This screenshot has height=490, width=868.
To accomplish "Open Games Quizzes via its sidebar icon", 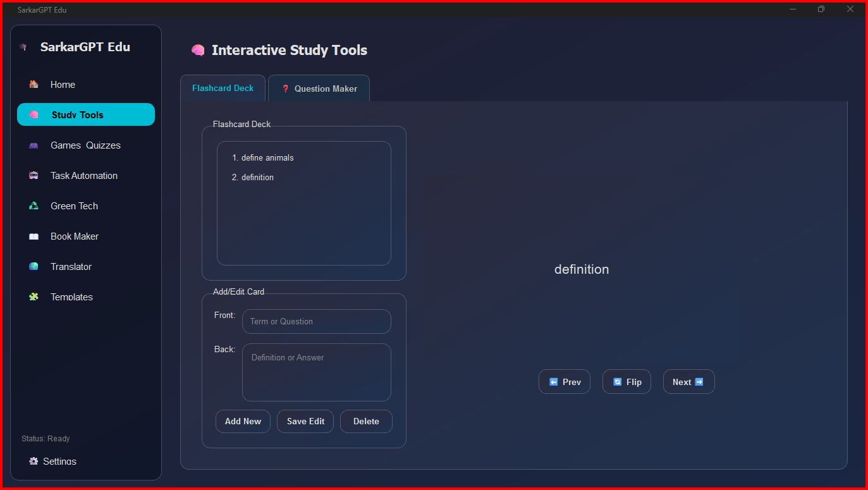I will point(34,145).
